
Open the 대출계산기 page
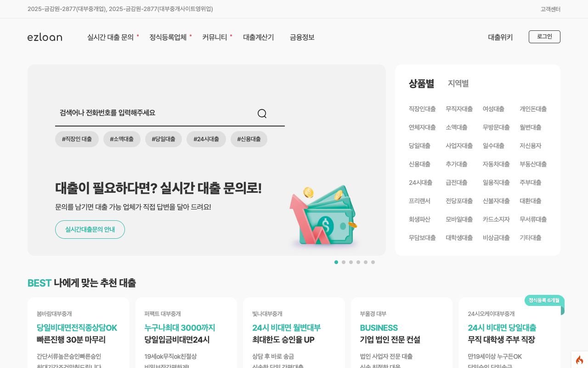[258, 37]
